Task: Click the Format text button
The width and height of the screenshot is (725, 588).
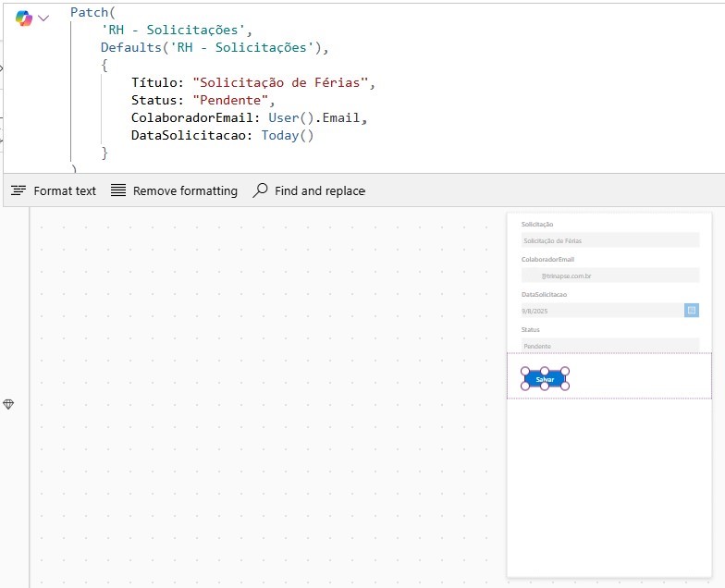Action: pyautogui.click(x=54, y=190)
